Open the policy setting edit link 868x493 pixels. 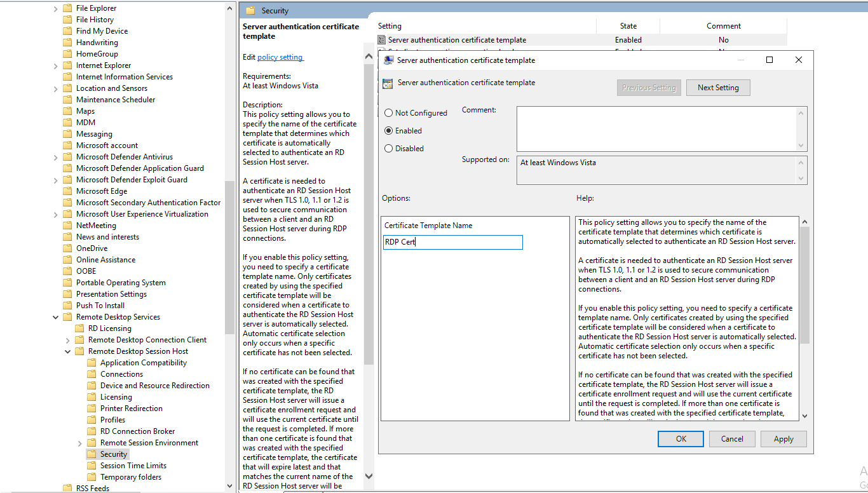pyautogui.click(x=280, y=57)
